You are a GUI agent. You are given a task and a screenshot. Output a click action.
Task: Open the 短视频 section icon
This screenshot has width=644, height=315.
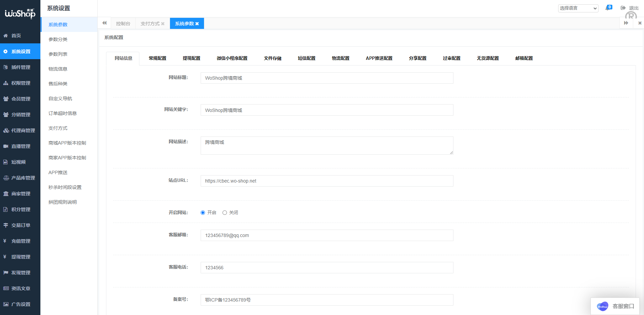[x=5, y=162]
